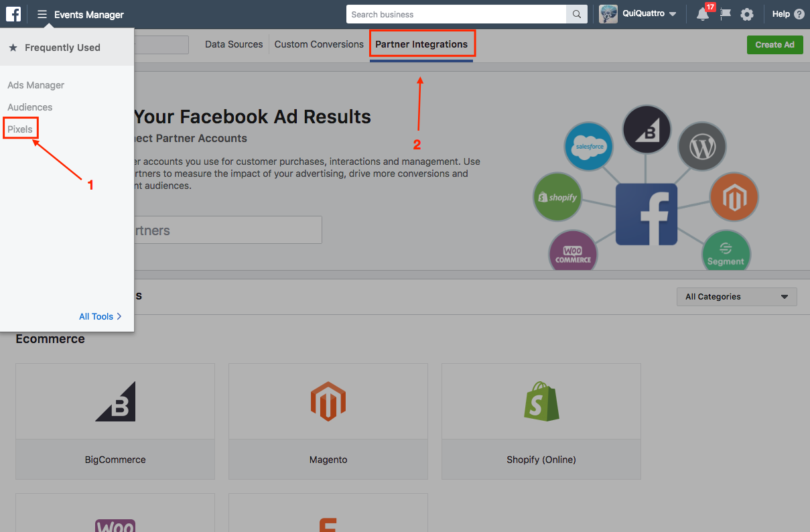Switch to Data Sources tab
Screen dimensions: 810x532
pyautogui.click(x=234, y=44)
